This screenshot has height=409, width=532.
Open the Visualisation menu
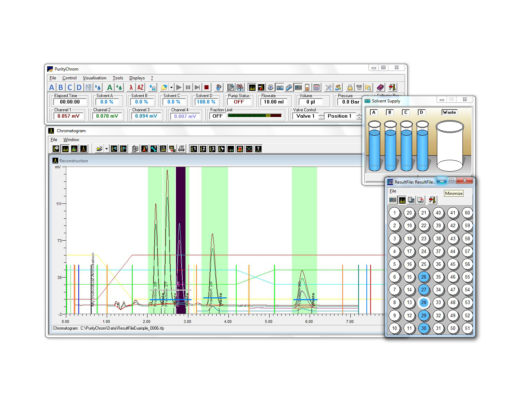click(94, 78)
